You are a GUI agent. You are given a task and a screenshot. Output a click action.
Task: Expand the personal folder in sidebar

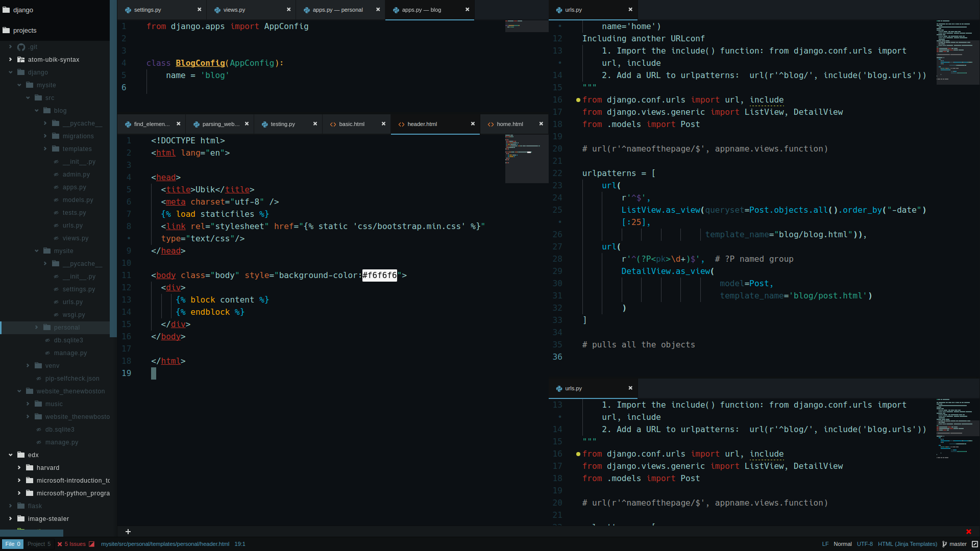[36, 327]
